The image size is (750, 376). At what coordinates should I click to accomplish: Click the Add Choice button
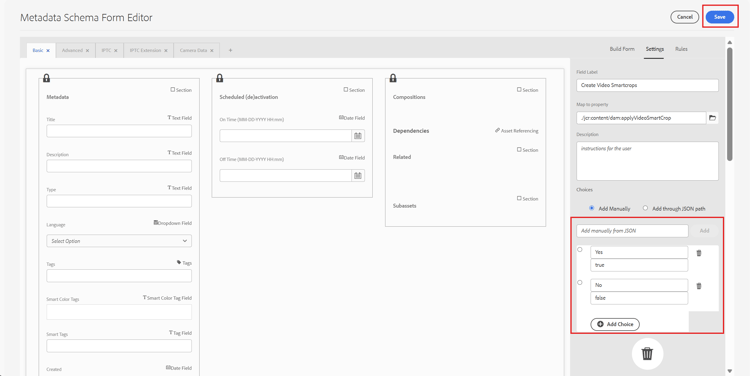615,324
